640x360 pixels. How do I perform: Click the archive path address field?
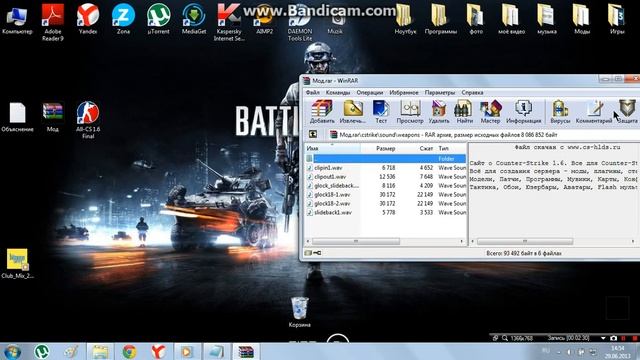tap(484, 134)
